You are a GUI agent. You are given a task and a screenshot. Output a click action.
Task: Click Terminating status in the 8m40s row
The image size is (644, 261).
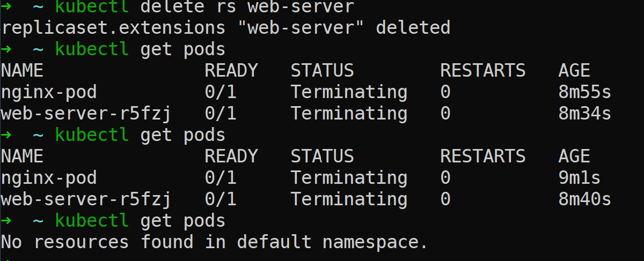(x=349, y=199)
